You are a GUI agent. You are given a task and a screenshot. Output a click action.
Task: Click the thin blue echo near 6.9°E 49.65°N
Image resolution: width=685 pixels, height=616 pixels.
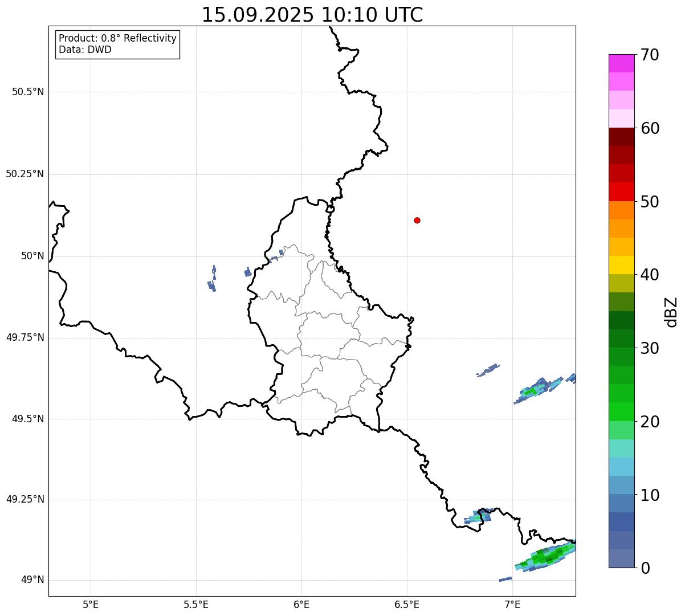(x=488, y=370)
